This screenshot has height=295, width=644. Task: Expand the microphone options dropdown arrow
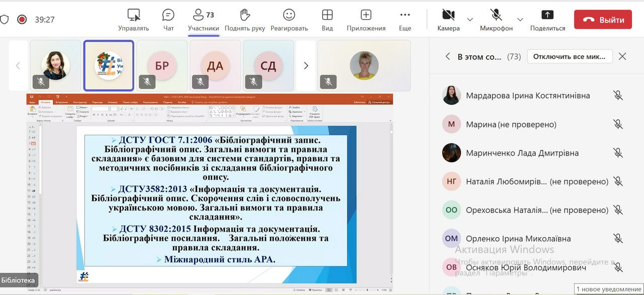(520, 20)
